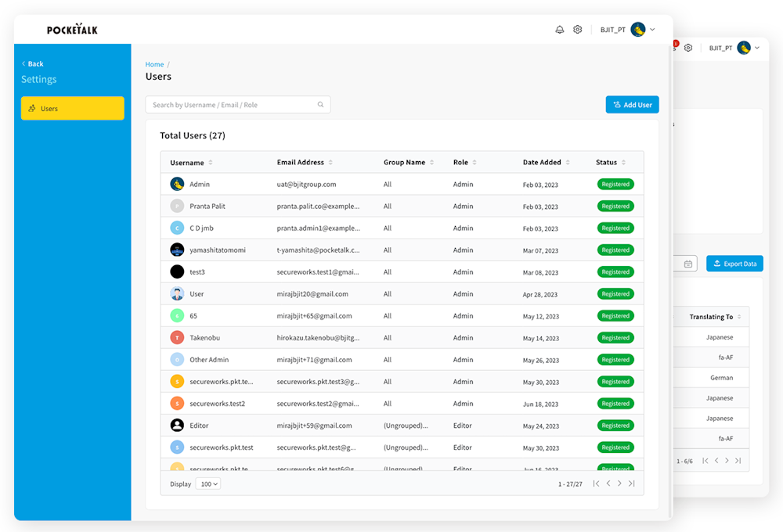Expand account chevron in background window
This screenshot has width=783, height=532.
757,48
